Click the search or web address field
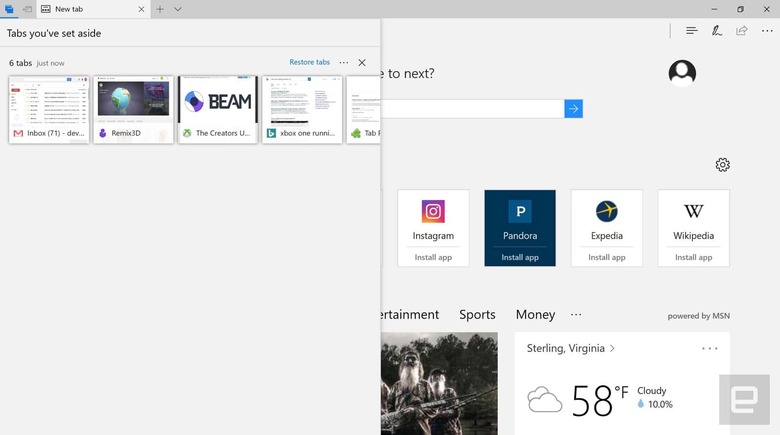Screen dimensions: 780x435 473,109
